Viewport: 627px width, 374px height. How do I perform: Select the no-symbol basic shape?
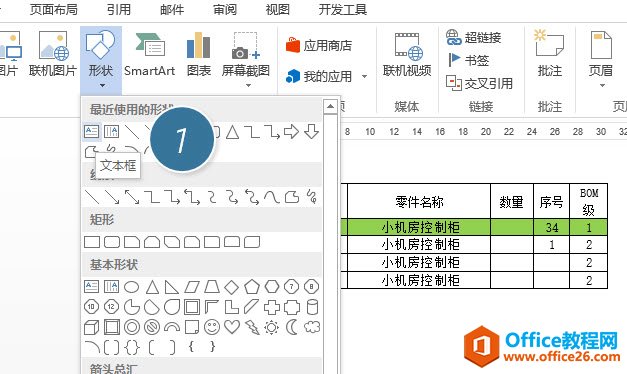tap(152, 327)
